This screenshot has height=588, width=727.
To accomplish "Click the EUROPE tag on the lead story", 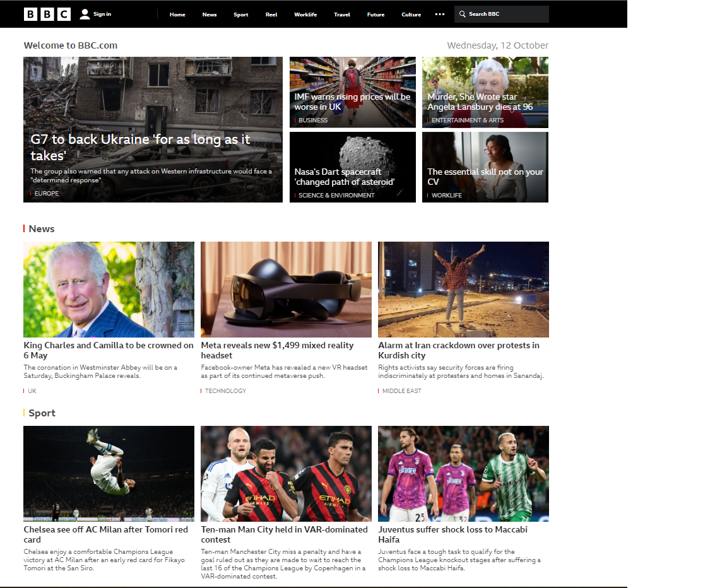I will pyautogui.click(x=46, y=193).
